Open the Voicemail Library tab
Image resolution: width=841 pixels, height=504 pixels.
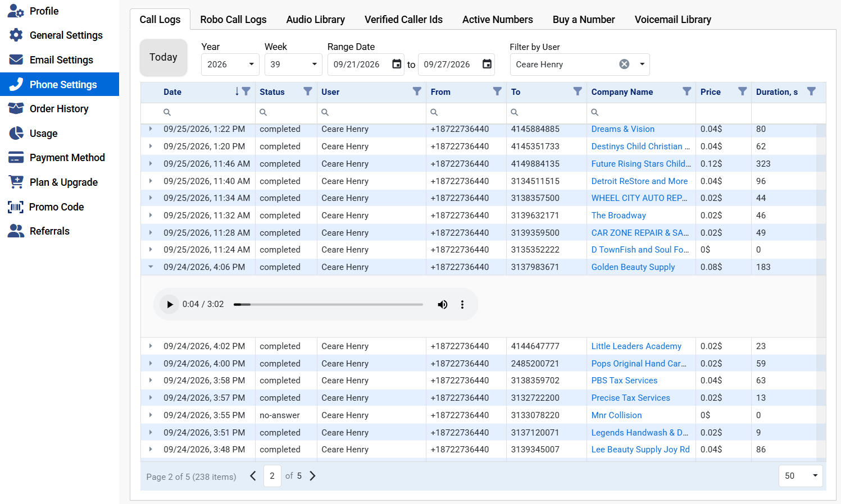tap(673, 20)
